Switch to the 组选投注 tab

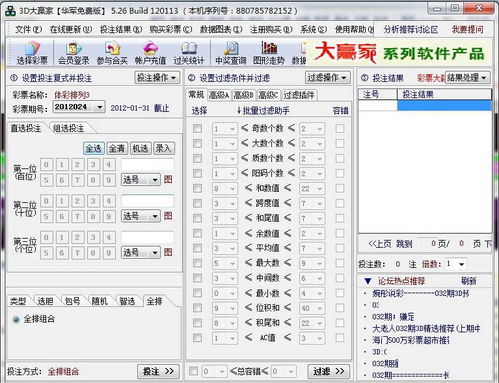(x=69, y=128)
